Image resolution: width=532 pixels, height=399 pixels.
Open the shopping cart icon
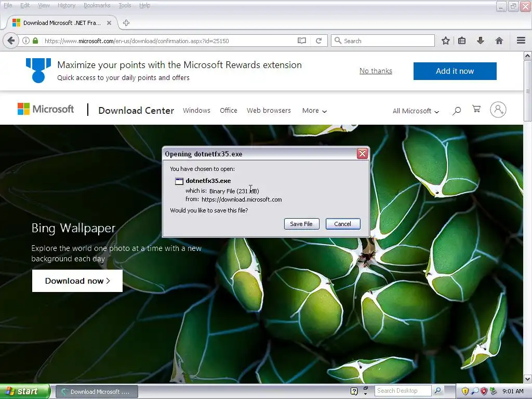[476, 109]
